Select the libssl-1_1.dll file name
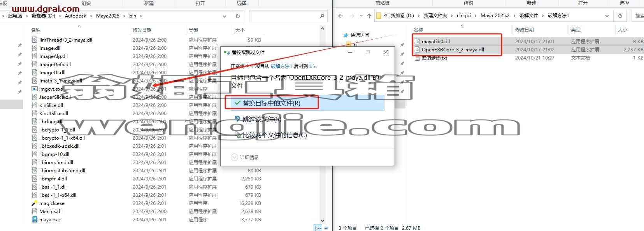The width and height of the screenshot is (644, 231). coord(53,187)
